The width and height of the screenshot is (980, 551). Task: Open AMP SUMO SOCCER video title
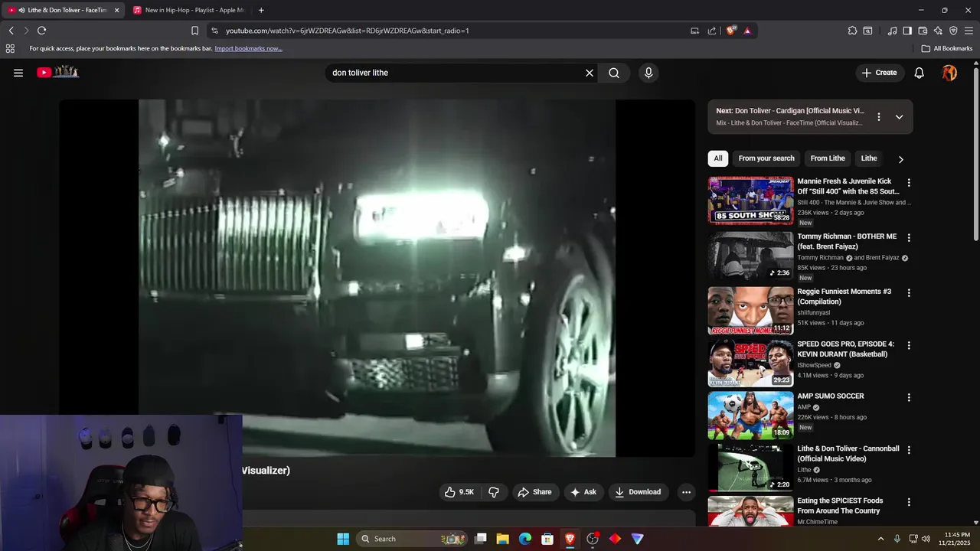(x=831, y=396)
